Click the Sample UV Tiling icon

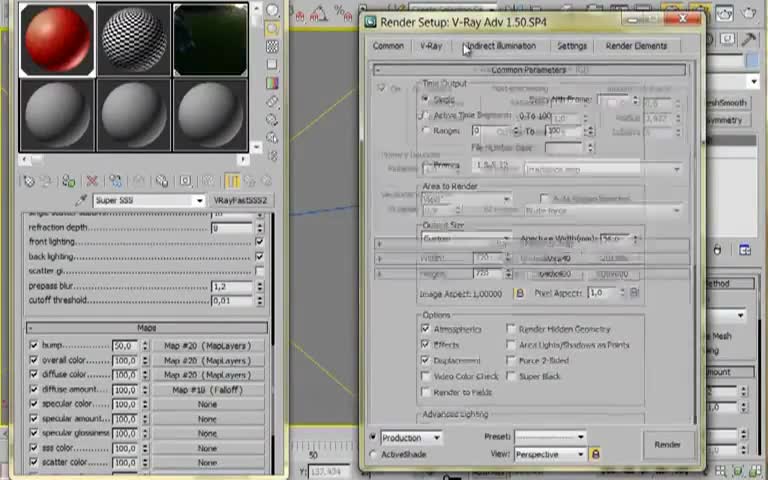tap(272, 65)
